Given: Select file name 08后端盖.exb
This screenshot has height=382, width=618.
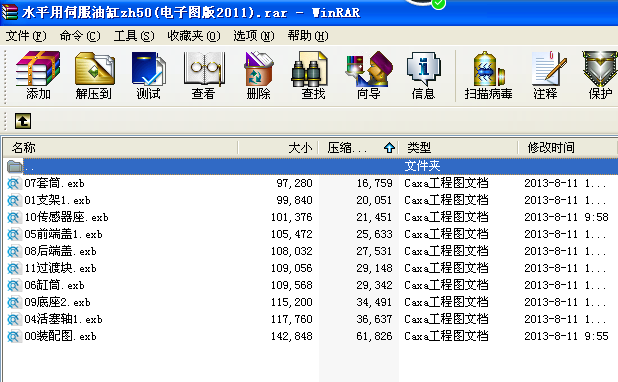Looking at the screenshot, I should 60,251.
